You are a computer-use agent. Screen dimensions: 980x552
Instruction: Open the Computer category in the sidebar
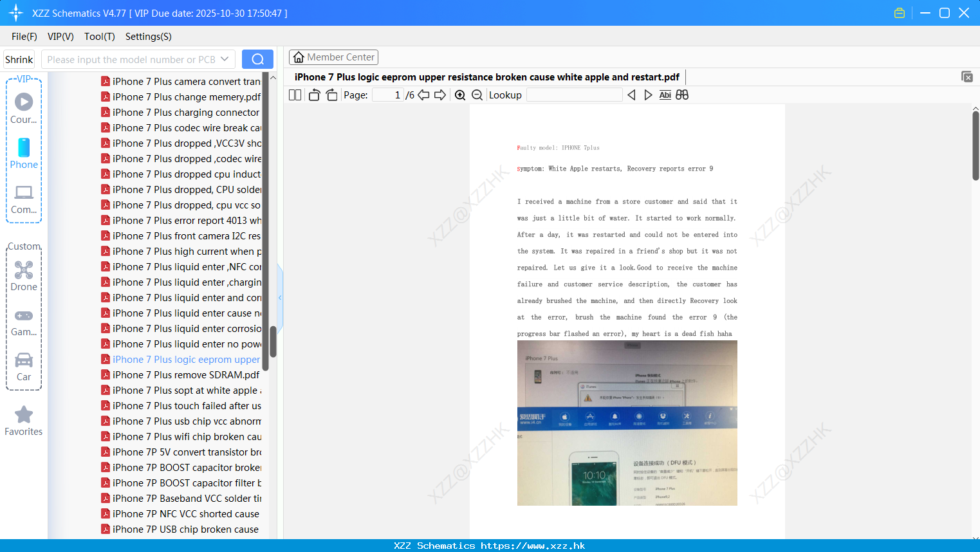(24, 199)
